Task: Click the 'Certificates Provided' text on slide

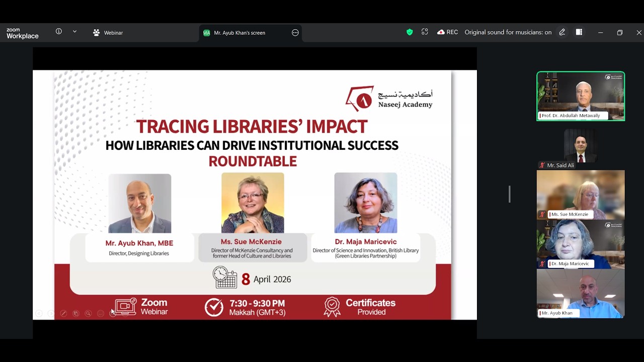Action: [x=370, y=307]
